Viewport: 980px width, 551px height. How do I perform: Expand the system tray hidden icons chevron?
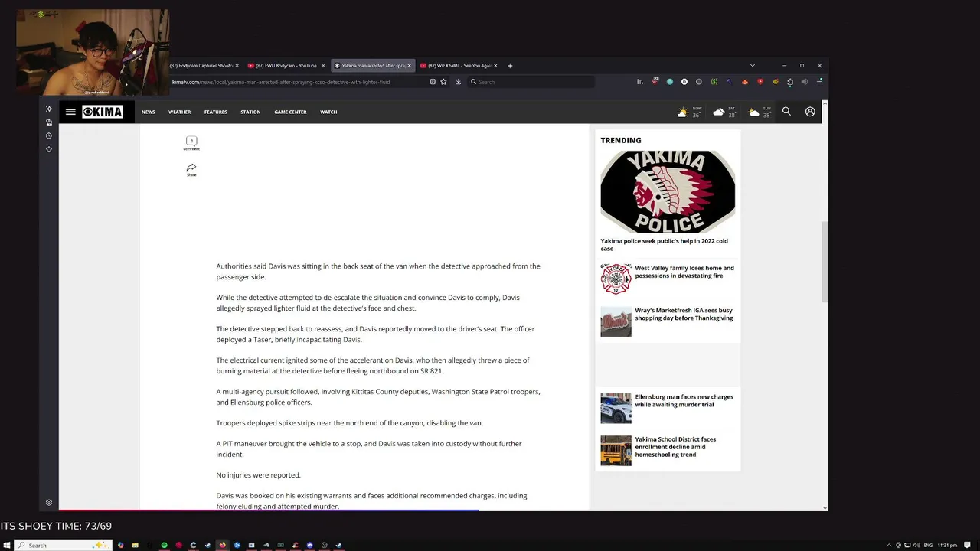(889, 545)
